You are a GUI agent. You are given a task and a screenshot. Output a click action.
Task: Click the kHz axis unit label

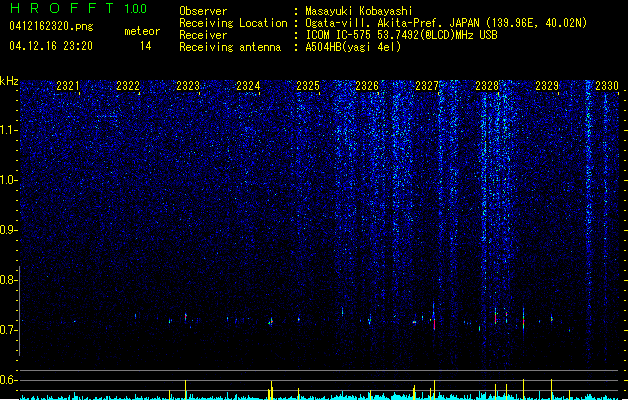click(x=9, y=81)
